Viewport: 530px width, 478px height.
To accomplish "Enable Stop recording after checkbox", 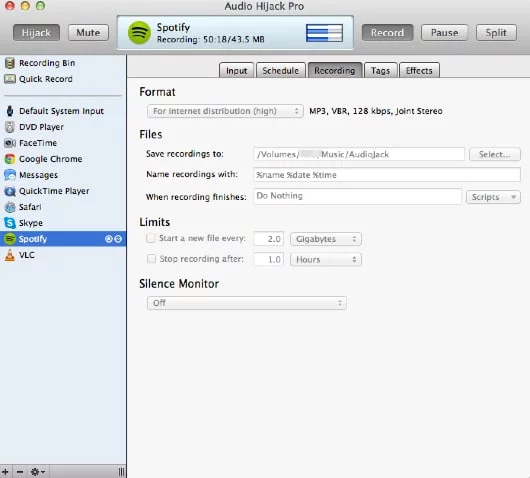I will point(151,259).
